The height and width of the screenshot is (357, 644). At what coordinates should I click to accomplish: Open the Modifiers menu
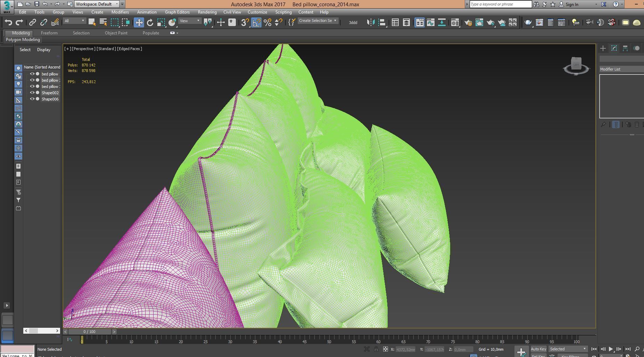click(x=120, y=12)
